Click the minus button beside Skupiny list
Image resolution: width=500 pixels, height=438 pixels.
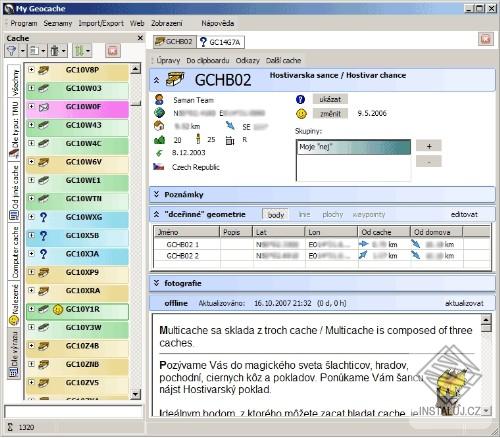pos(429,161)
